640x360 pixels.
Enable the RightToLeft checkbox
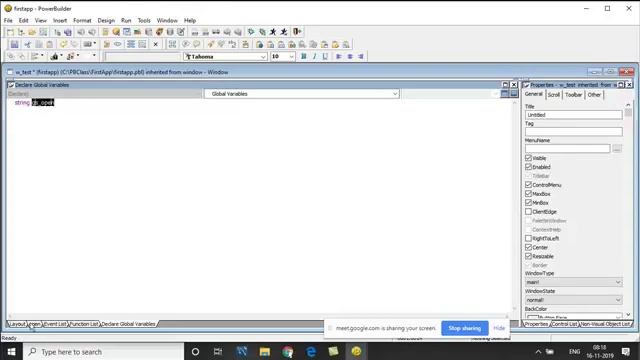pyautogui.click(x=529, y=238)
